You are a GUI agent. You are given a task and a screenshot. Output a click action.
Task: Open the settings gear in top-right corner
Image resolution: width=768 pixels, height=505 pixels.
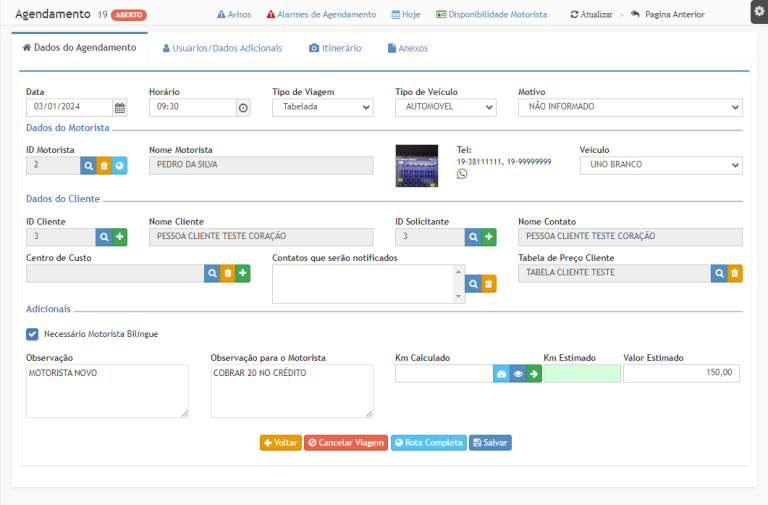[758, 11]
